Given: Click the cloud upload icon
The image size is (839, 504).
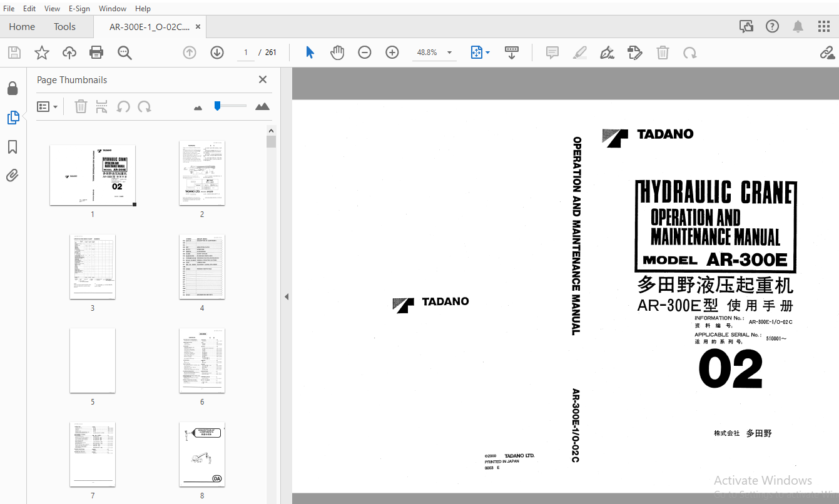Looking at the screenshot, I should [x=69, y=53].
